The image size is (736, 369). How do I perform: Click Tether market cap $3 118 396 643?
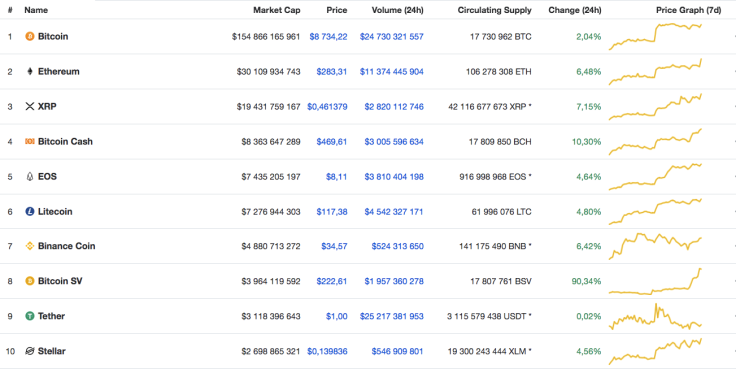pyautogui.click(x=271, y=316)
